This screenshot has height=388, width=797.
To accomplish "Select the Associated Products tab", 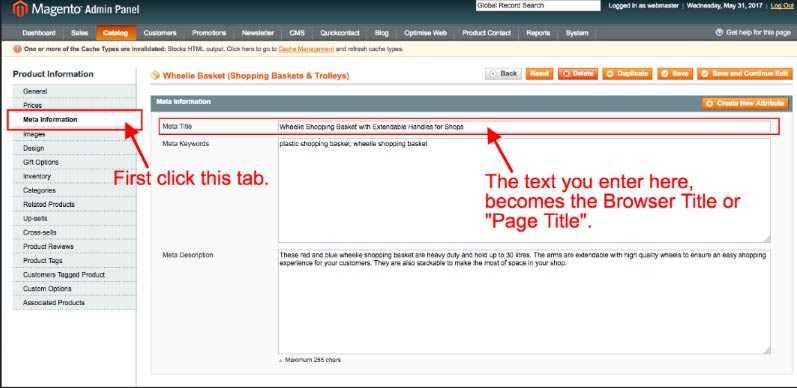I will [74, 303].
